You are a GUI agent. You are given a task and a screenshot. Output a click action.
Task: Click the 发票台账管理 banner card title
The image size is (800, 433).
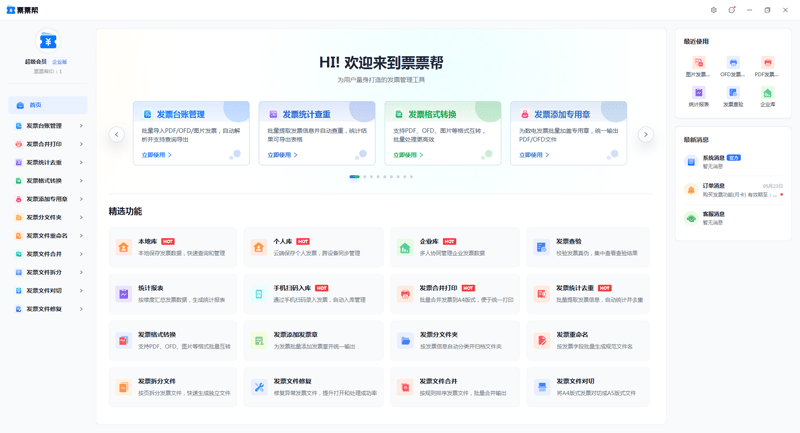coord(181,114)
